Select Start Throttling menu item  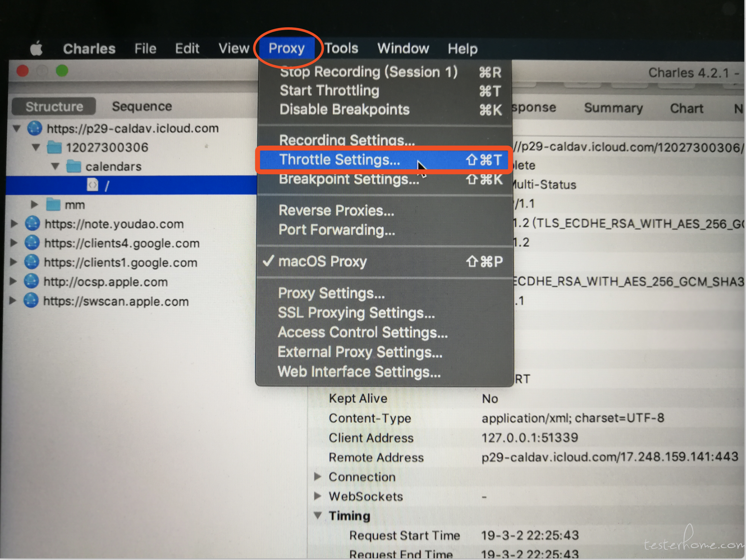(x=385, y=91)
